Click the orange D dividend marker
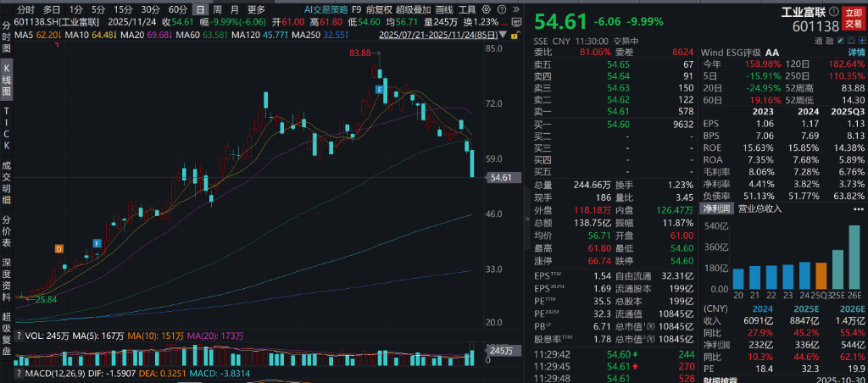 (58, 248)
